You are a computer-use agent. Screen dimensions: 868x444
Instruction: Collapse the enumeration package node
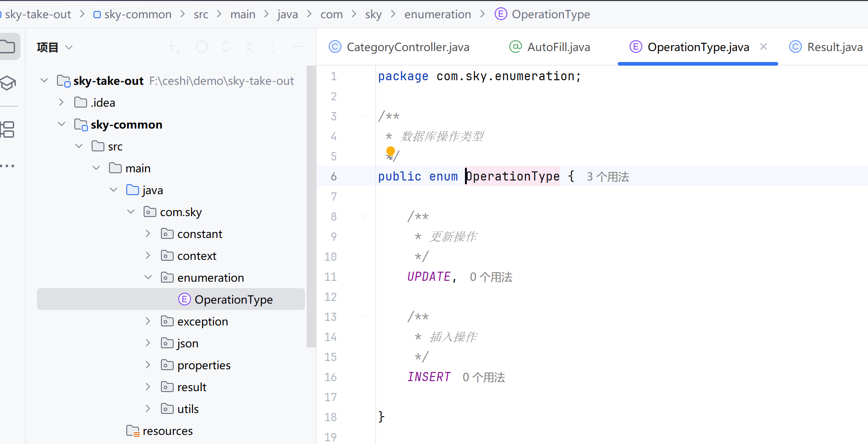point(148,277)
